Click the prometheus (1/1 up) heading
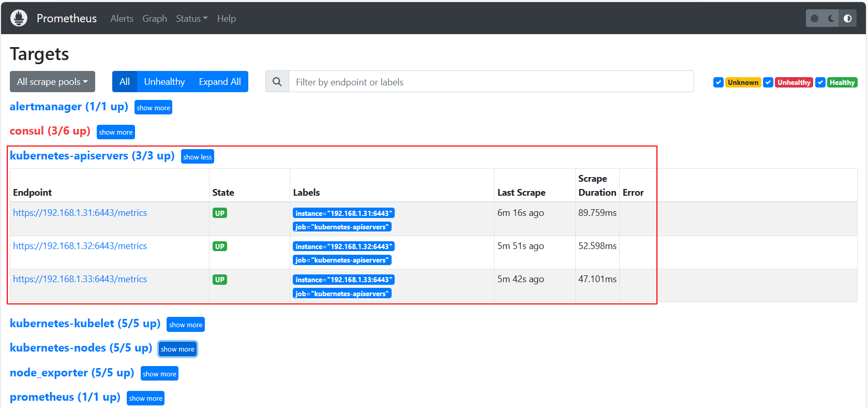 pyautogui.click(x=65, y=397)
